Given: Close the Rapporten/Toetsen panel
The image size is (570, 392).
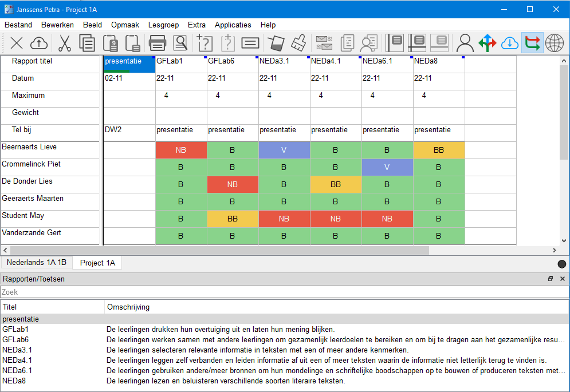Looking at the screenshot, I should (562, 279).
